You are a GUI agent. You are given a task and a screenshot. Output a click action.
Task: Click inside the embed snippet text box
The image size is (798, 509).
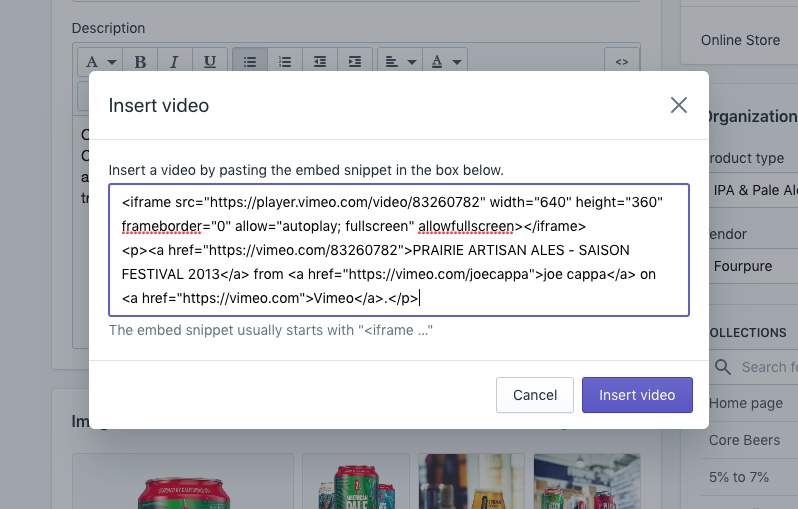(399, 250)
